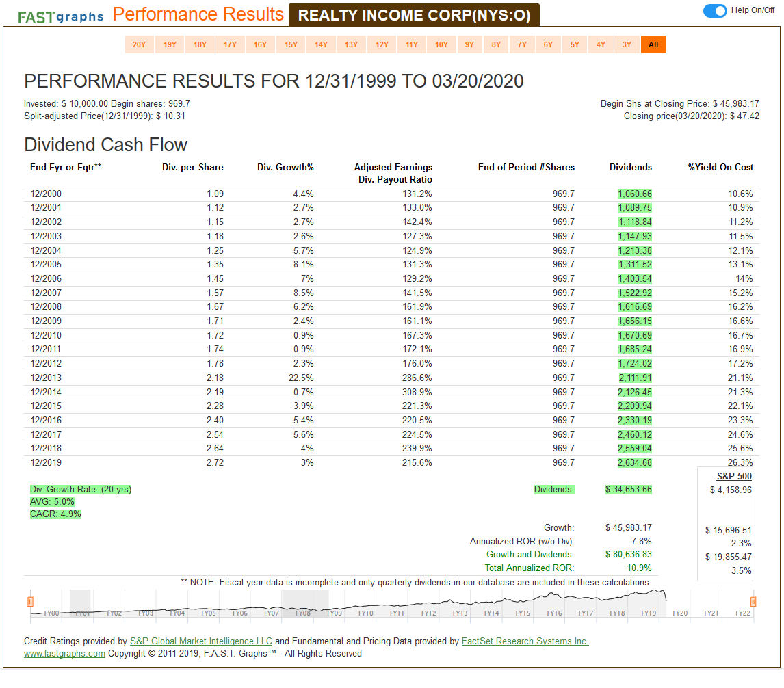Viewport: 784px width, 688px height.
Task: Toggle the Help On/Off switch
Action: point(714,10)
